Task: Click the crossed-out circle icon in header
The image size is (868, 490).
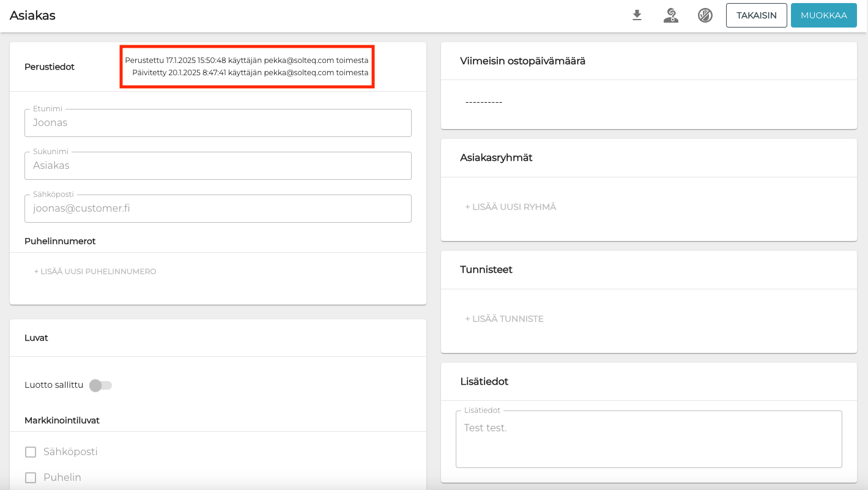Action: [x=705, y=15]
